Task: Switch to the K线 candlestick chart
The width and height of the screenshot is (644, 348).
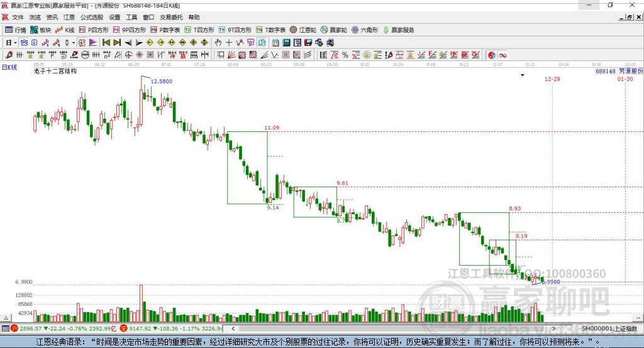Action: tap(65, 30)
